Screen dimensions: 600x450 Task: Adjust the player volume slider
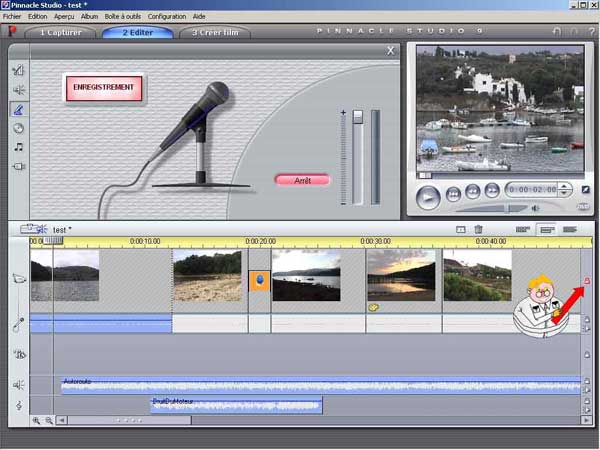507,209
